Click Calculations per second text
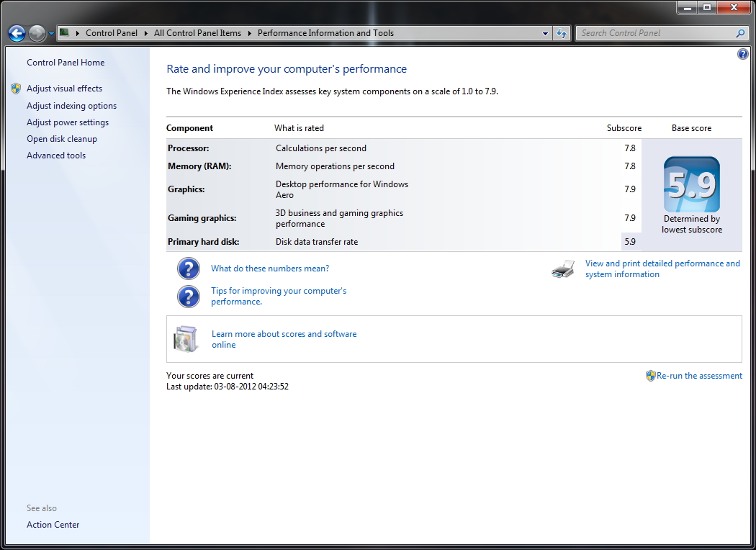Image resolution: width=756 pixels, height=550 pixels. pyautogui.click(x=321, y=148)
